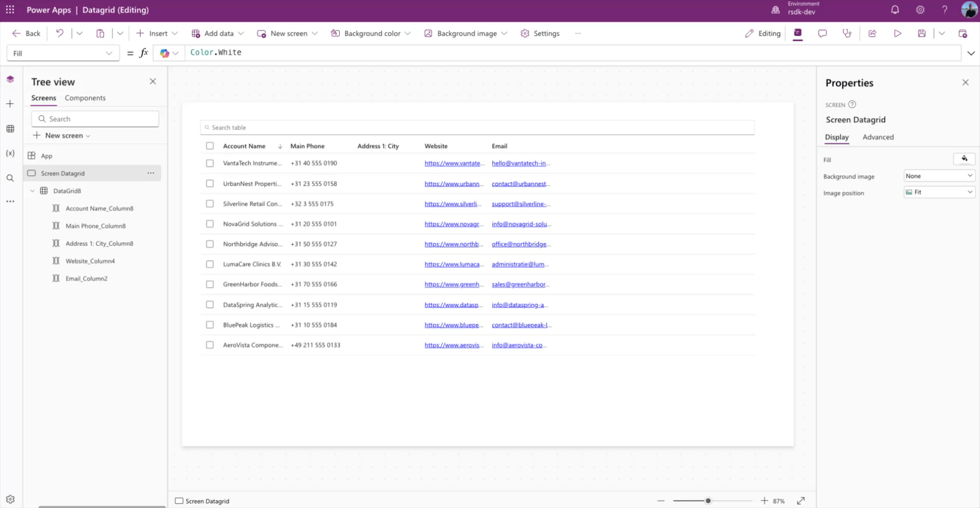Click the zoom out minus icon

[661, 501]
